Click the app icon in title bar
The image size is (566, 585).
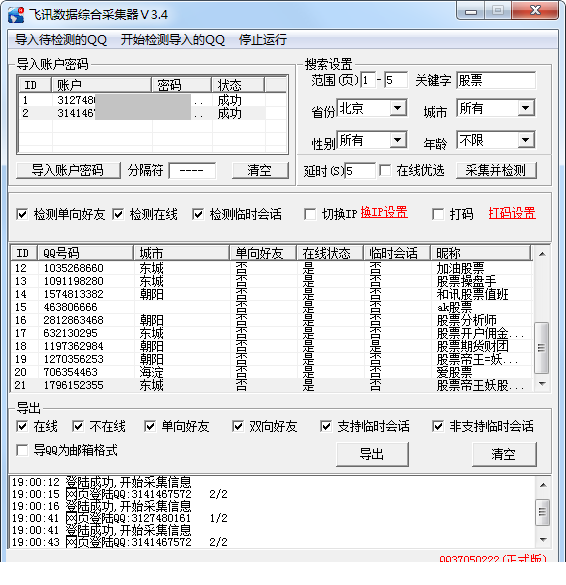[16, 15]
